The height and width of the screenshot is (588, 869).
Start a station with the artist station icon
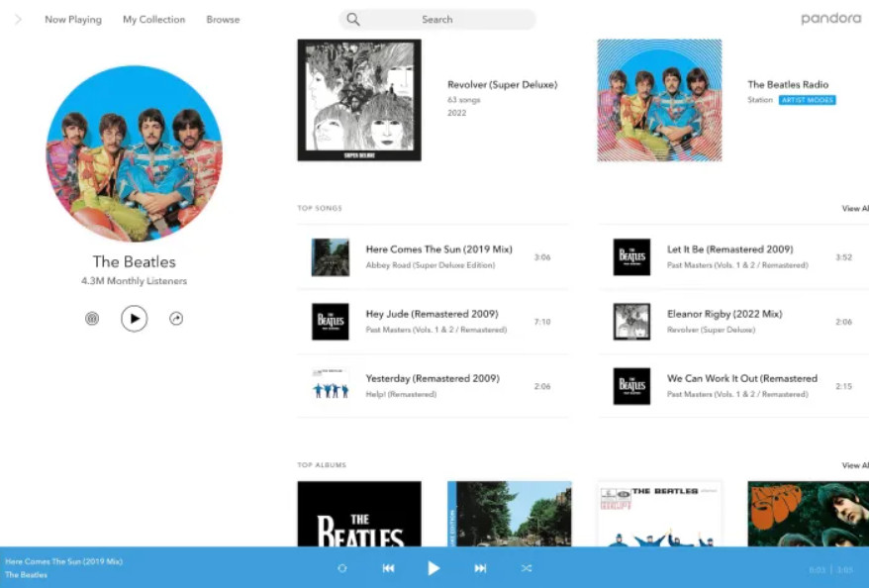(92, 319)
